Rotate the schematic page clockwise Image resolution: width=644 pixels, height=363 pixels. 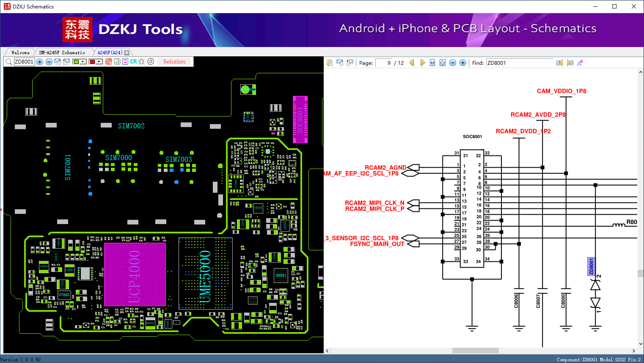(x=340, y=63)
